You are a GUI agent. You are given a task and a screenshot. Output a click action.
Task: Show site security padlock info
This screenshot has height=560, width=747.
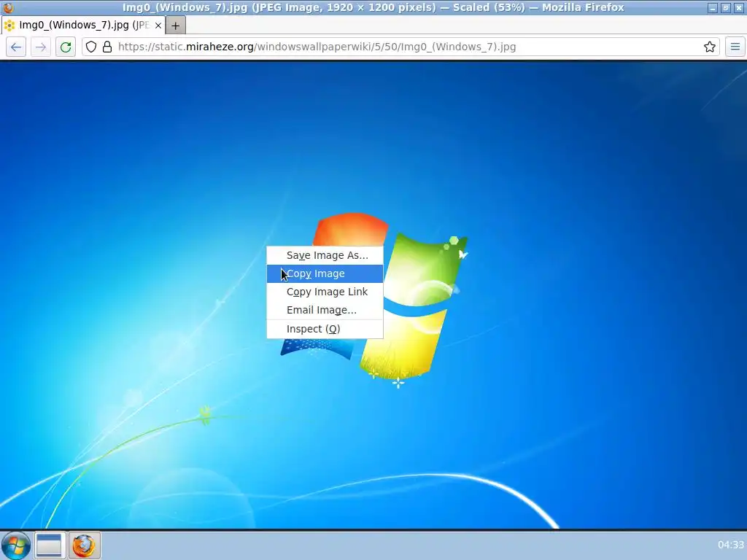pyautogui.click(x=107, y=47)
